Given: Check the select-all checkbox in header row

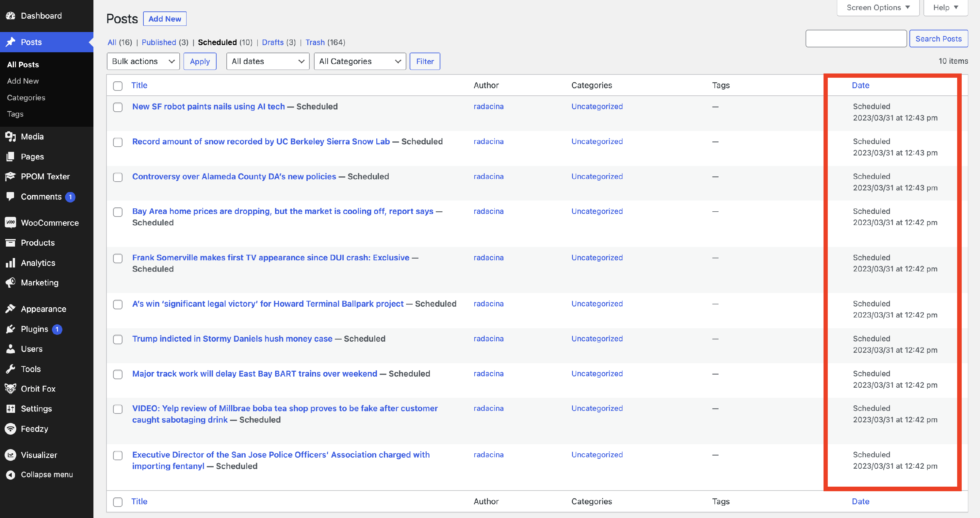Looking at the screenshot, I should click(x=118, y=86).
